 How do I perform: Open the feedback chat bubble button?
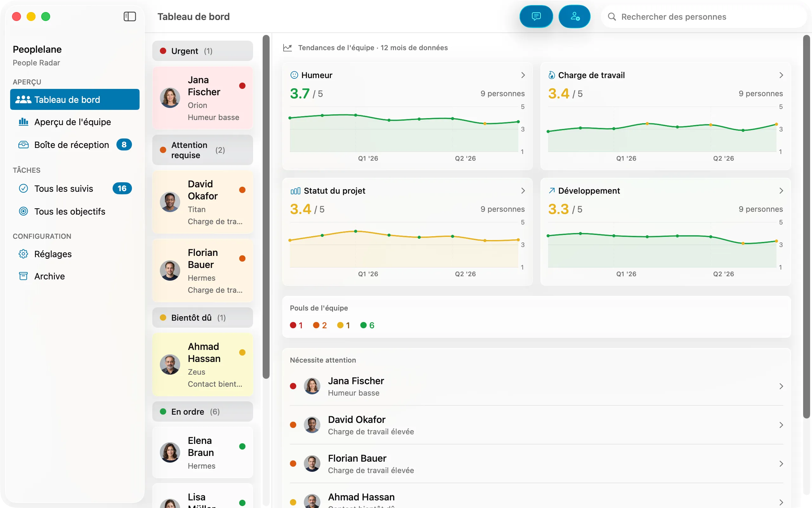coord(536,17)
